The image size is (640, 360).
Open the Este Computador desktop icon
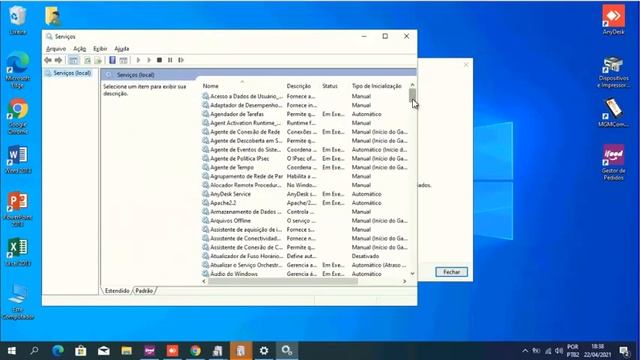18,301
